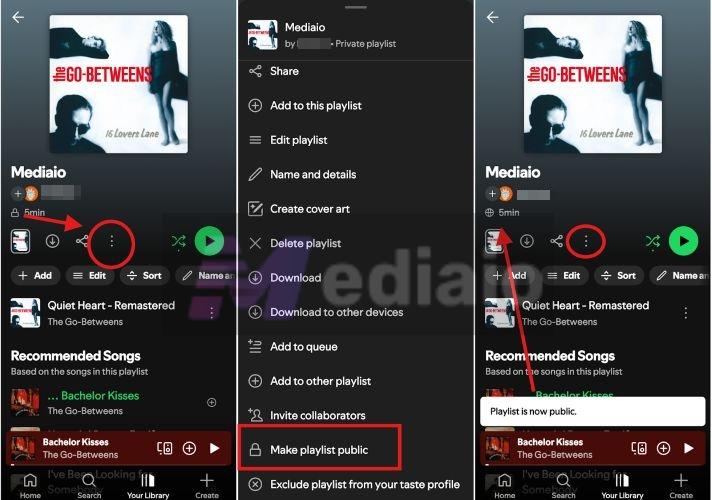Toggle shuffle in right panel
The image size is (712, 500).
653,241
